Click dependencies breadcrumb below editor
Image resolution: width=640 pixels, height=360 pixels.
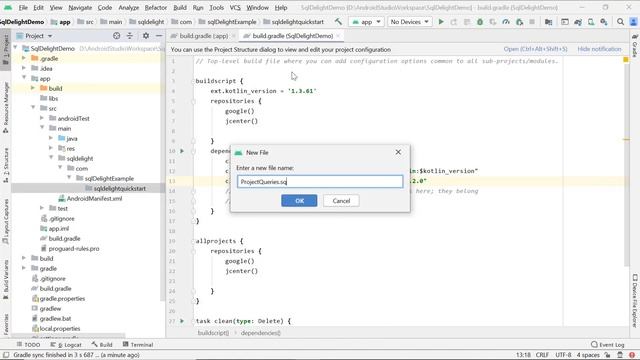[x=260, y=333]
